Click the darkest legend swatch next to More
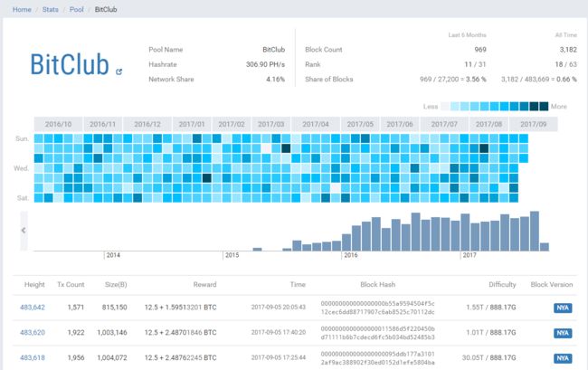This screenshot has width=588, height=370. [x=544, y=107]
